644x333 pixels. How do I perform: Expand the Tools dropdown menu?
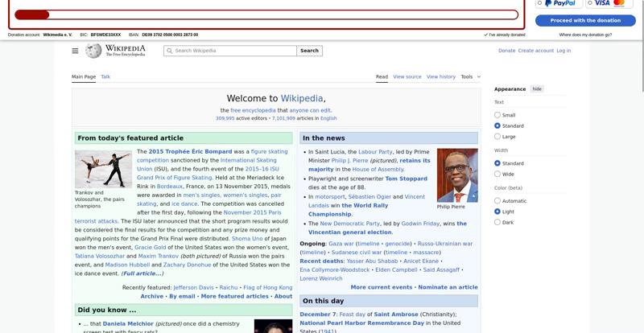tap(470, 76)
